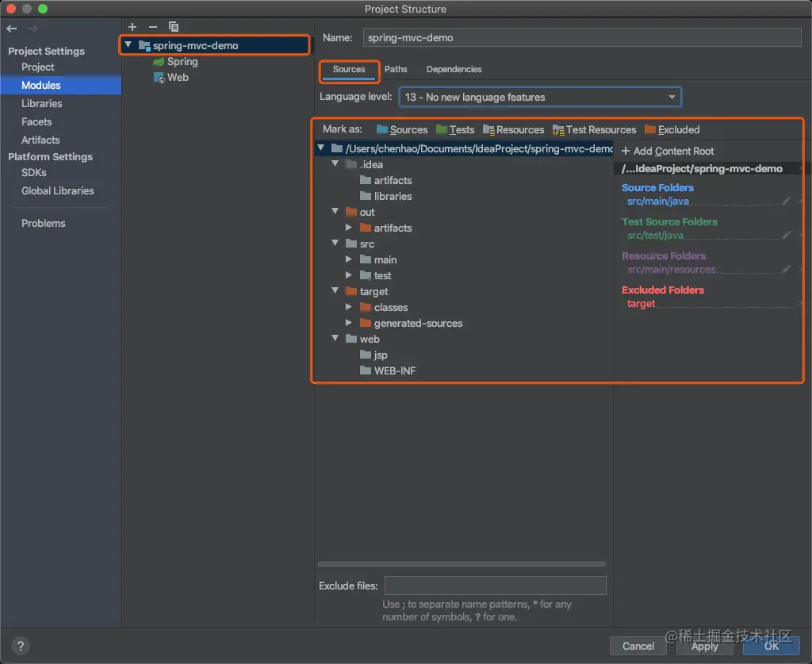This screenshot has height=664, width=812.
Task: Collapse the spring-mvc-demo module node
Action: point(128,45)
